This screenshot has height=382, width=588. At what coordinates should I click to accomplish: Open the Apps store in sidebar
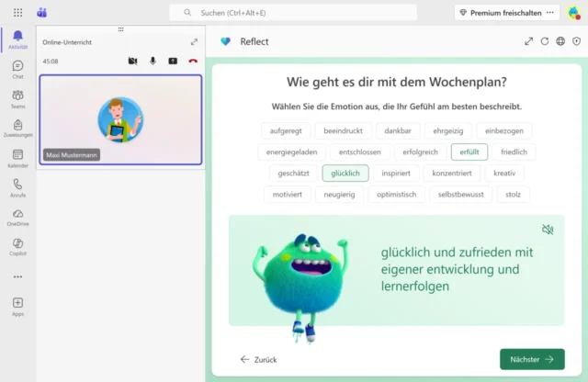(17, 307)
